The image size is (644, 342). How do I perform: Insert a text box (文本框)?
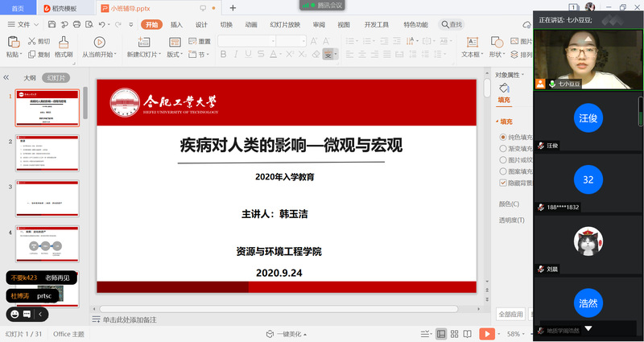pos(471,43)
